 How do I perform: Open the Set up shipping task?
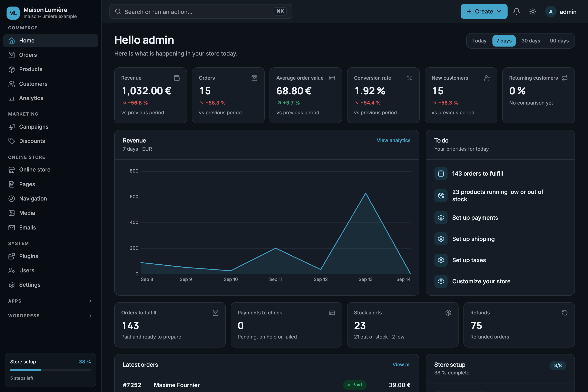tap(500, 239)
